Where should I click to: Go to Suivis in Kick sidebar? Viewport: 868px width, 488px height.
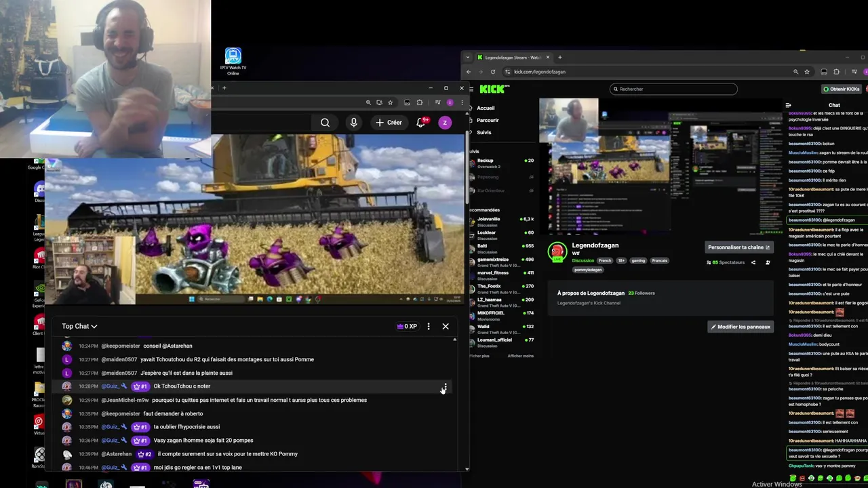click(x=484, y=132)
